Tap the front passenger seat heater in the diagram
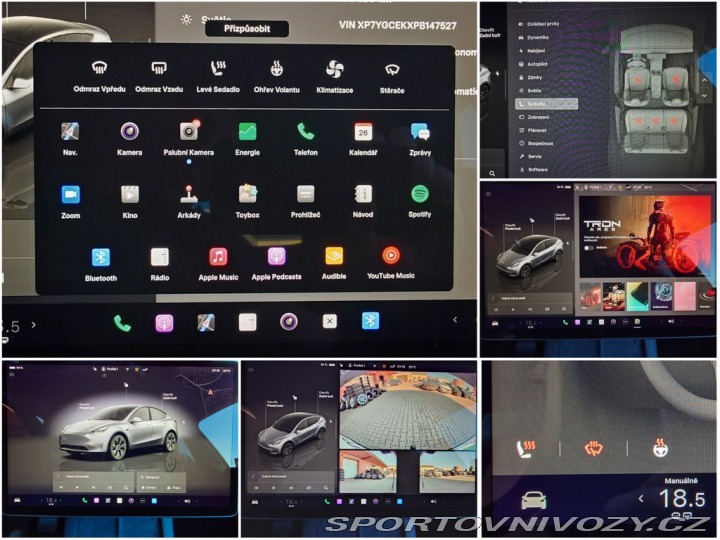The height and width of the screenshot is (540, 720). [x=675, y=79]
